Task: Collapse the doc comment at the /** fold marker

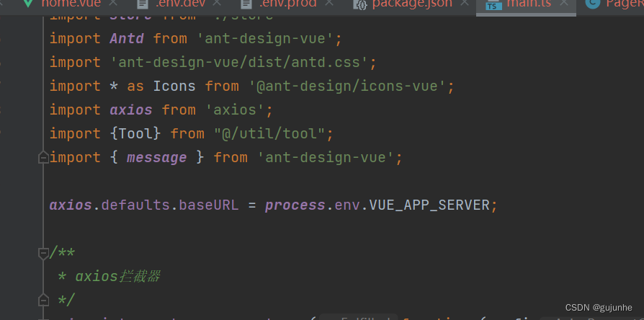Action: coord(43,253)
